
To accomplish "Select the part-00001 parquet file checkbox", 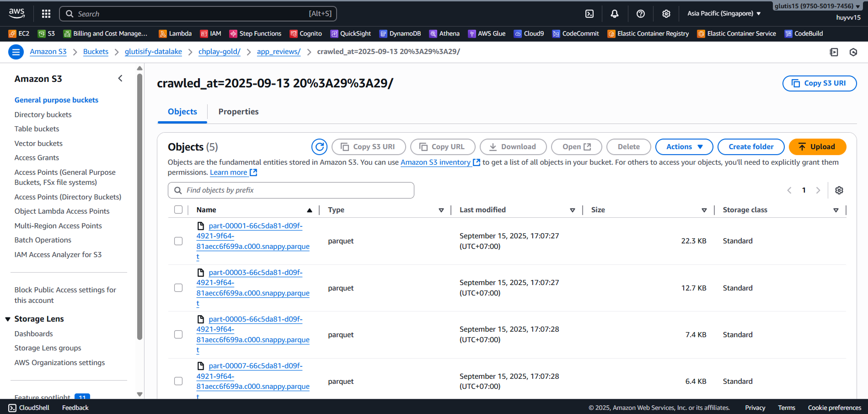I will (178, 241).
